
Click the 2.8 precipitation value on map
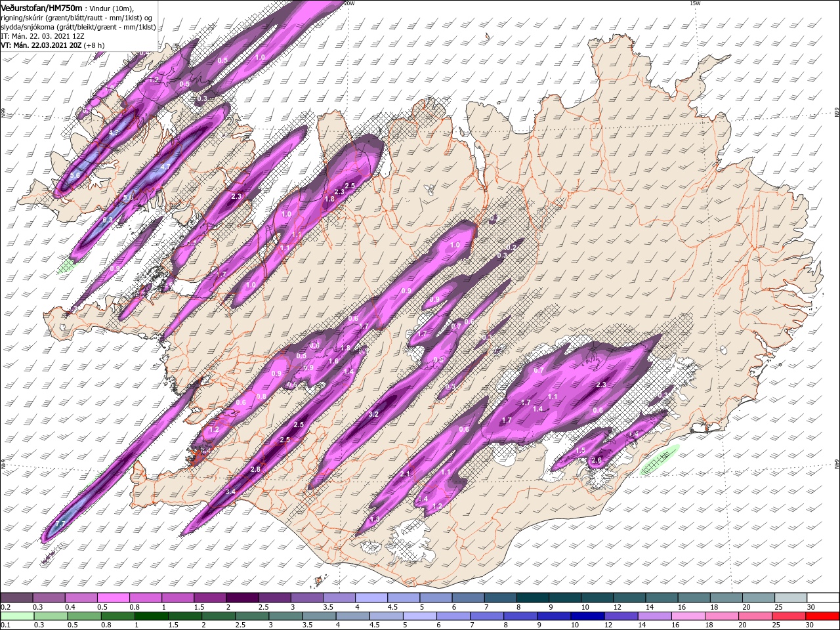255,469
